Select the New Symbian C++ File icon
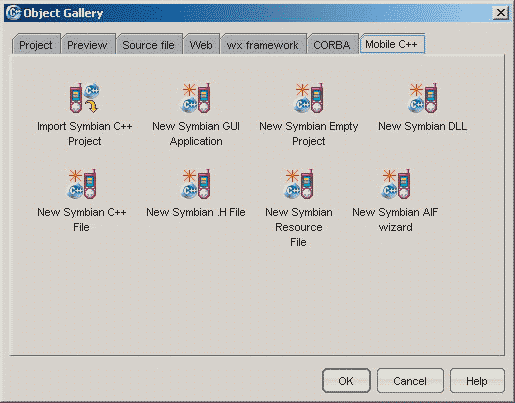Viewport: 515px width, 403px height. pos(82,184)
